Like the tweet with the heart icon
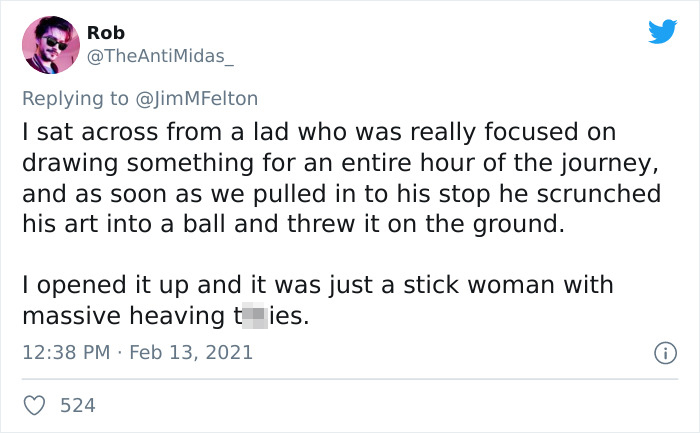Screen dimensions: 700x433 35,405
